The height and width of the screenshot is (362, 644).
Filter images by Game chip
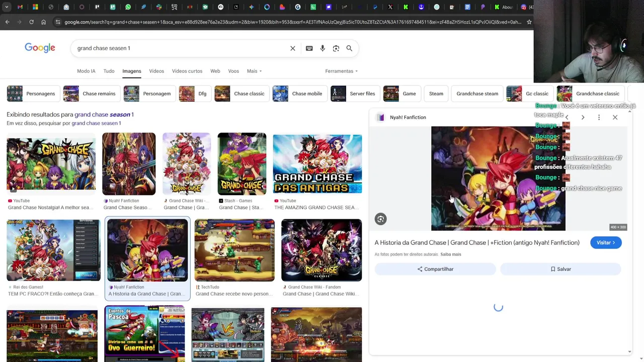click(x=401, y=94)
